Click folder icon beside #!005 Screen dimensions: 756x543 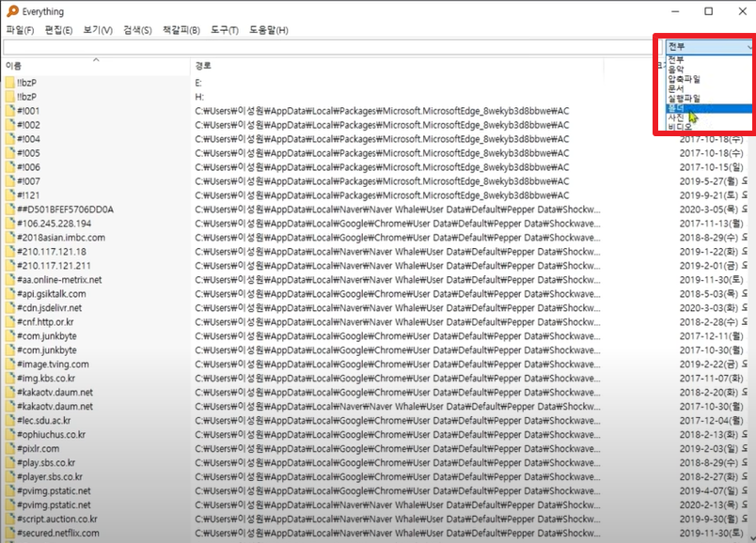pos(9,153)
